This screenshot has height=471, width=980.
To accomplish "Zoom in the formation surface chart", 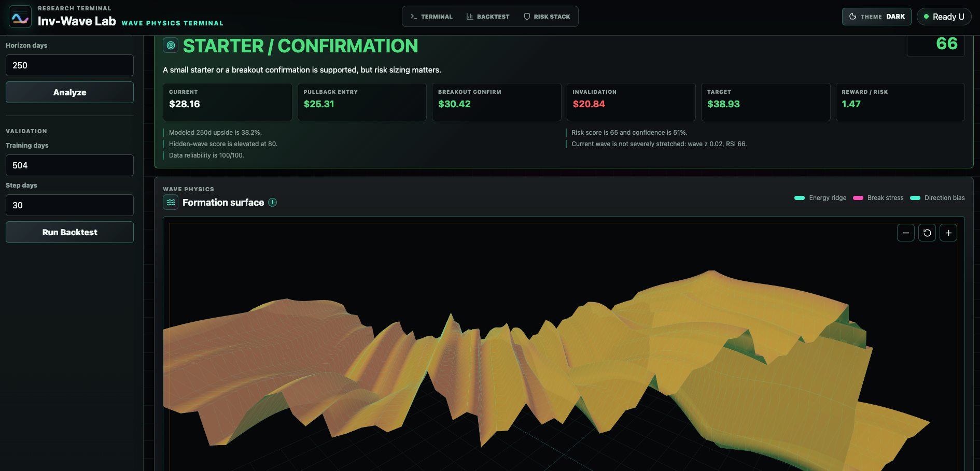I will coord(948,233).
